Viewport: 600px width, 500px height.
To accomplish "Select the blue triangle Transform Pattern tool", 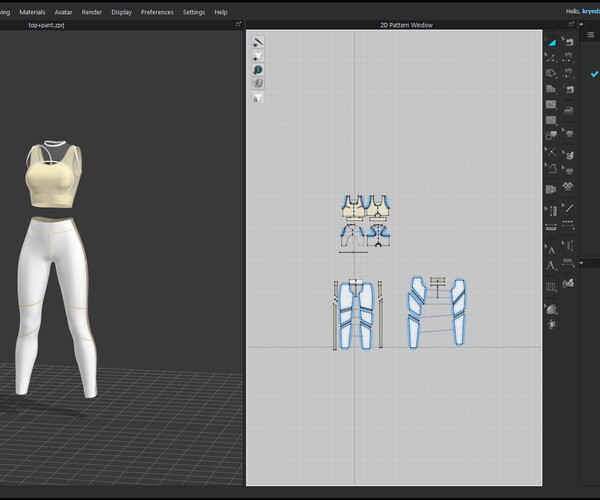I will [x=551, y=42].
